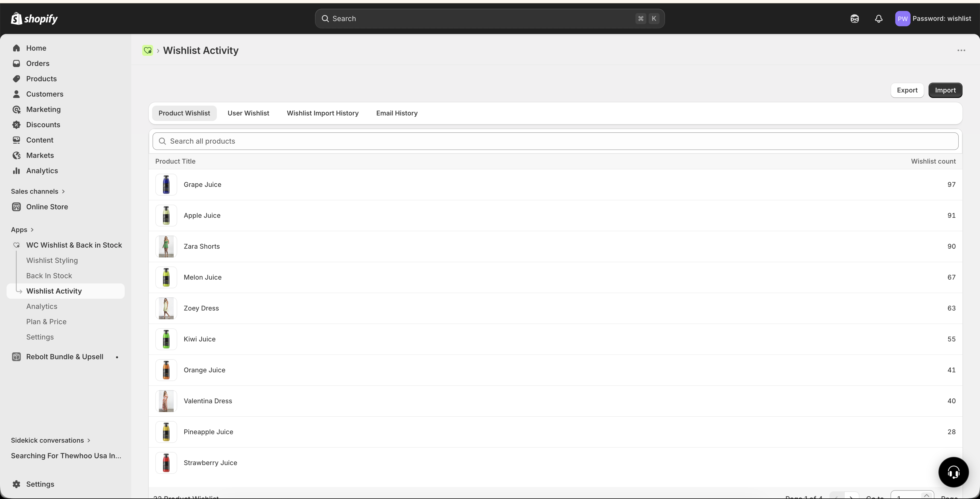Click the Melon Juice row title

click(202, 277)
